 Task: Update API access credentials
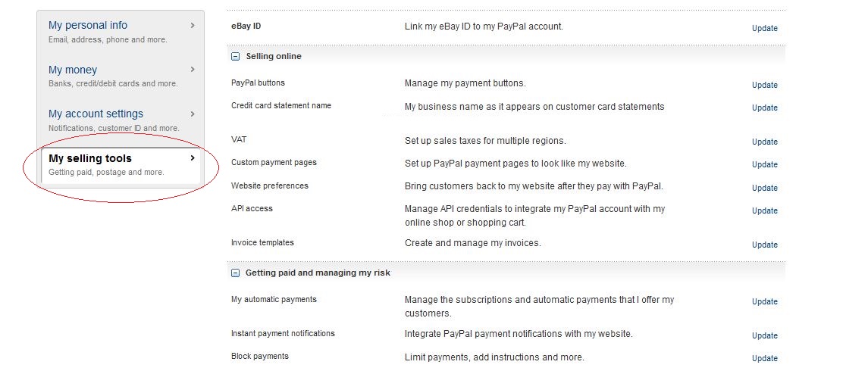click(x=764, y=210)
